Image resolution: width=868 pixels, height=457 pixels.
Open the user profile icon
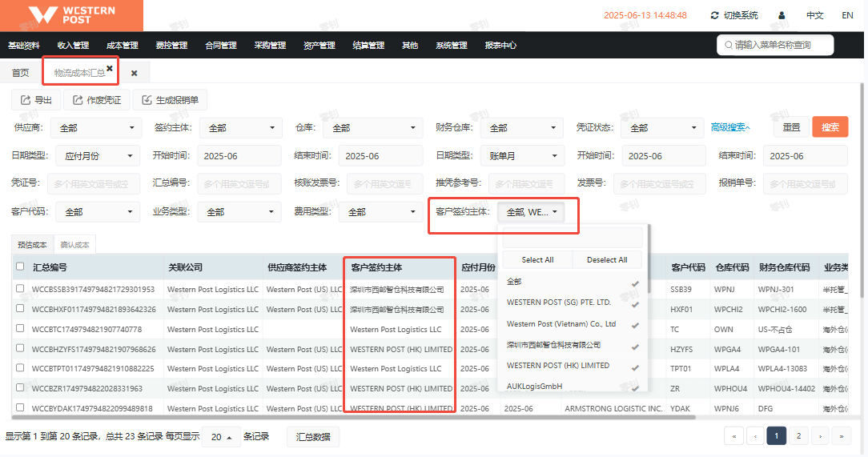(782, 15)
